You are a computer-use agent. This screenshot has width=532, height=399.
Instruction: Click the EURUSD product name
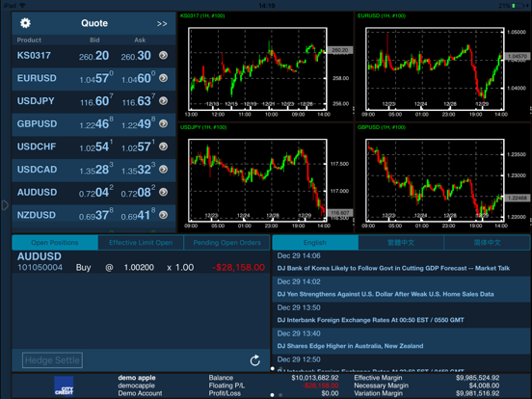point(37,78)
